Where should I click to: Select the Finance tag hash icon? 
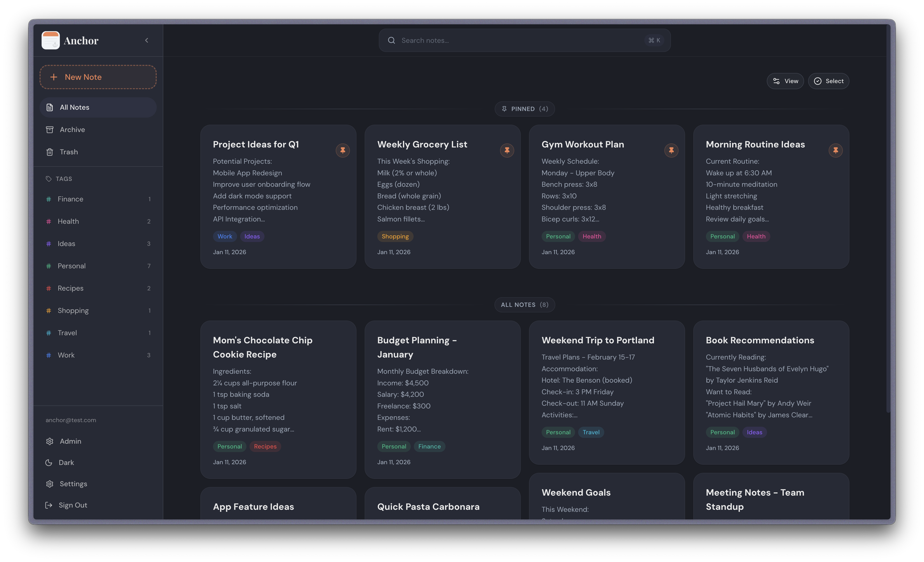click(x=49, y=199)
